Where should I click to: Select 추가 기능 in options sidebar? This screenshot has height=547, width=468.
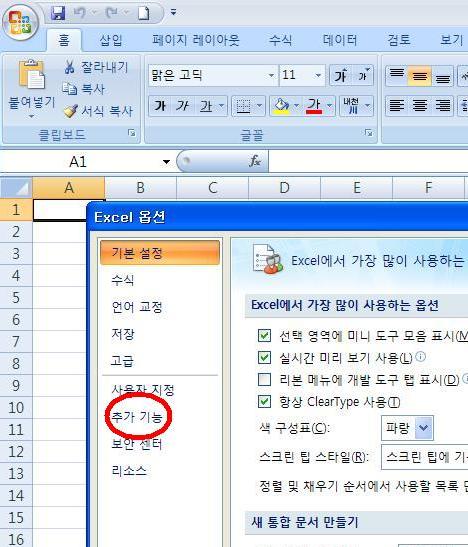pyautogui.click(x=137, y=416)
